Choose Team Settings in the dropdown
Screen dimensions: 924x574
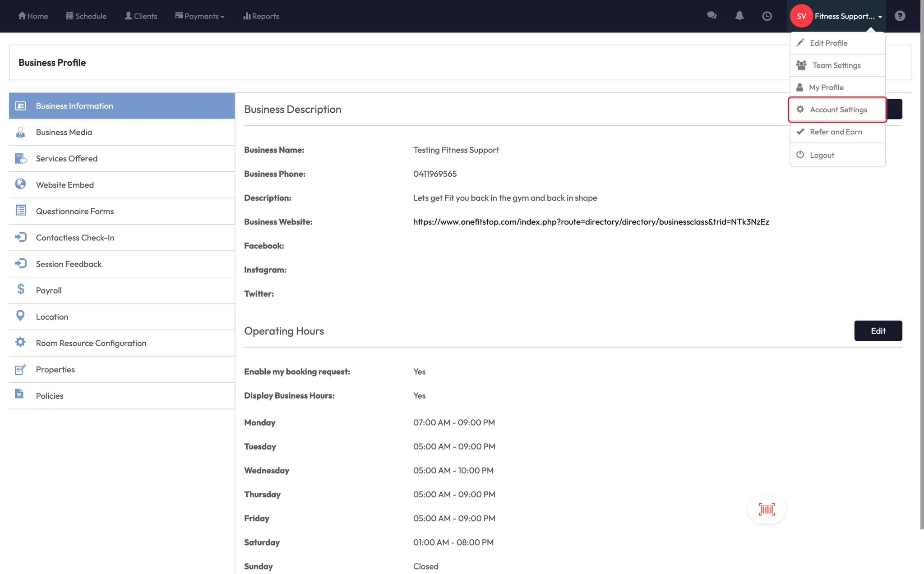[836, 65]
